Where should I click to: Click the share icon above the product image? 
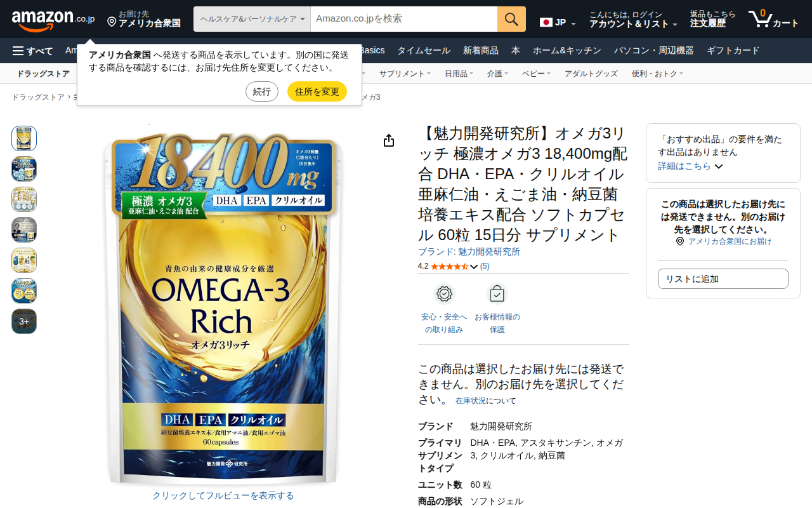click(389, 140)
